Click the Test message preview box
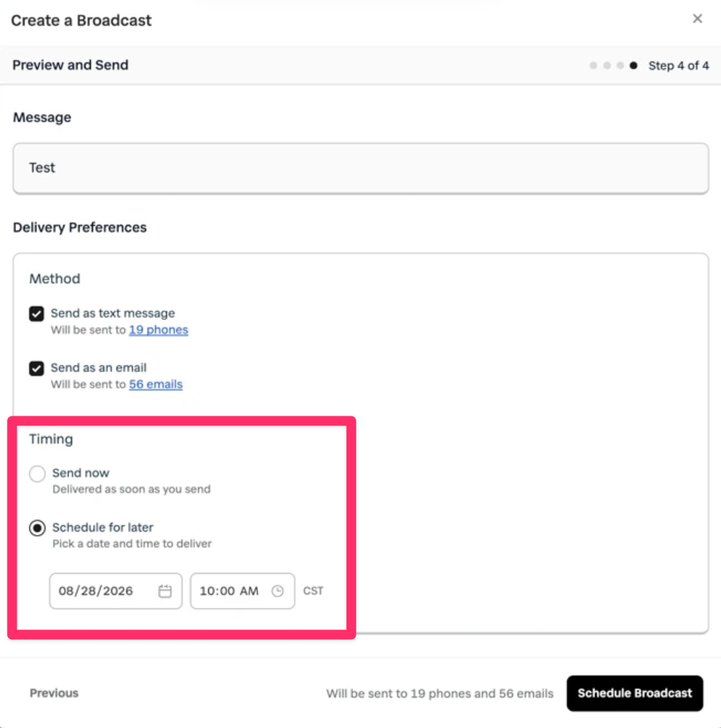Image resolution: width=721 pixels, height=728 pixels. [360, 168]
